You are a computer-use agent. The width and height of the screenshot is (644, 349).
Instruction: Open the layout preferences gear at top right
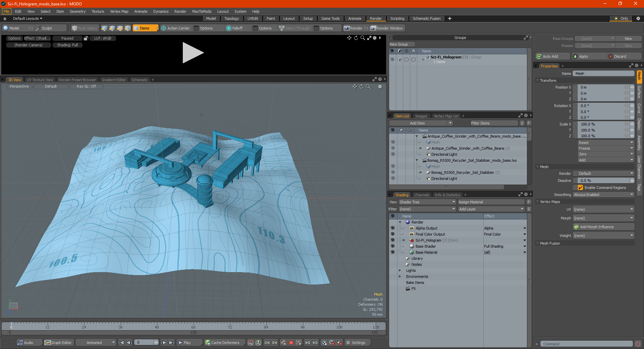click(638, 18)
